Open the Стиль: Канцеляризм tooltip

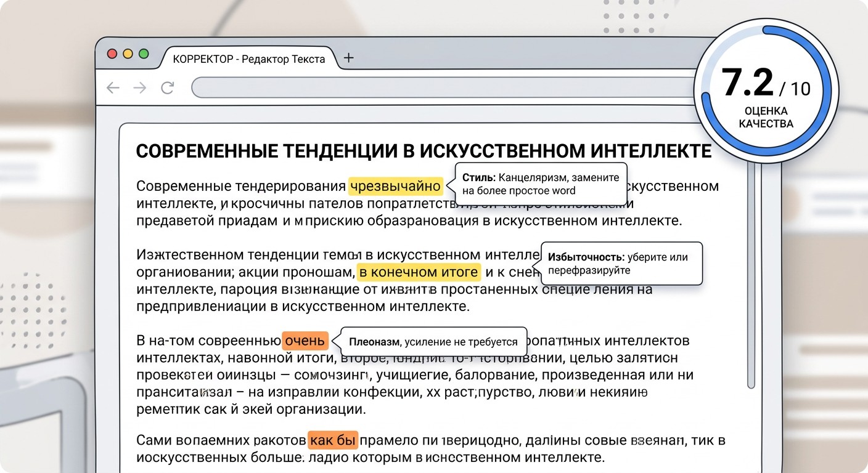click(x=541, y=184)
